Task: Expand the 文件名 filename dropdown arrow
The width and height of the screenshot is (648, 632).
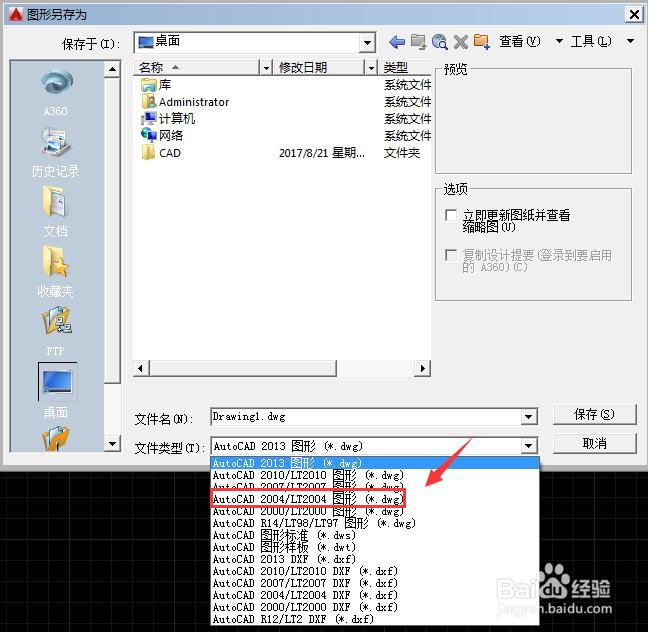Action: click(x=529, y=417)
